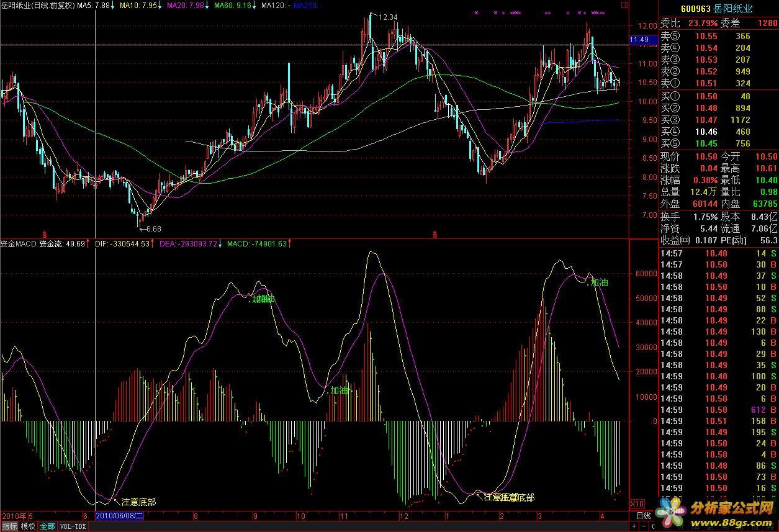Switch period using the 日线 button

pos(644,515)
